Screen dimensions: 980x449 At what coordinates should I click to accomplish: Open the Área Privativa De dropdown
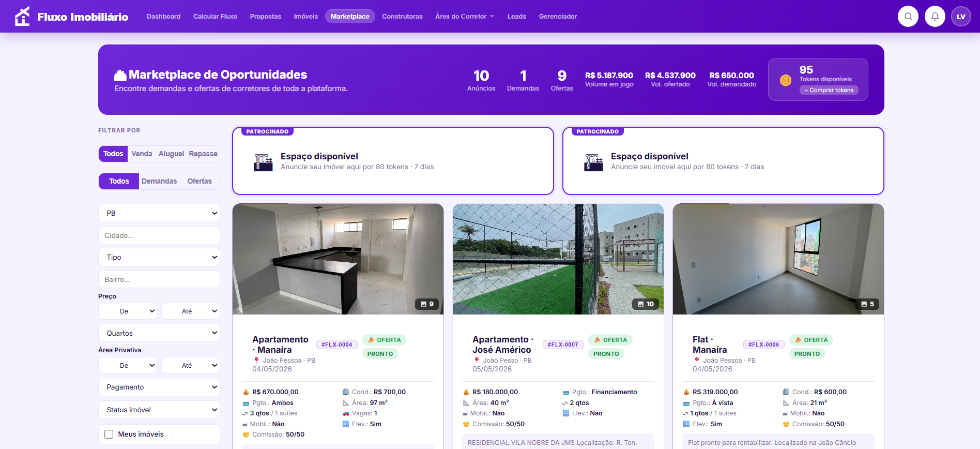128,365
